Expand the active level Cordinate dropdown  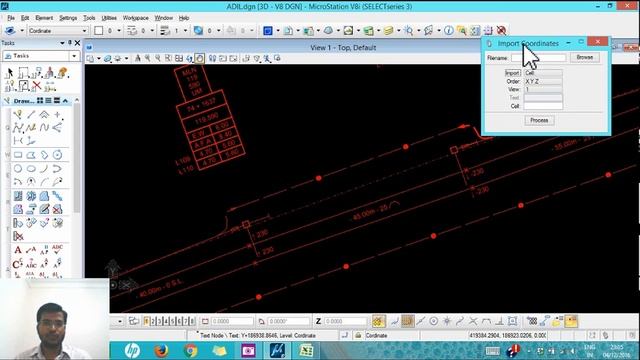(84, 31)
